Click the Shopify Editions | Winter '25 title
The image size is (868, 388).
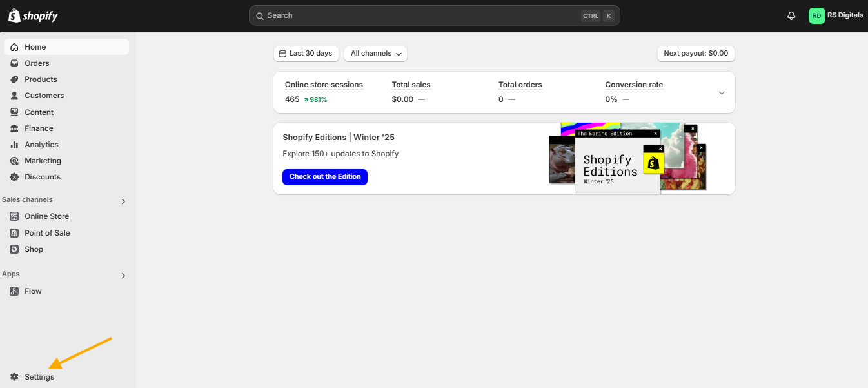(x=339, y=138)
